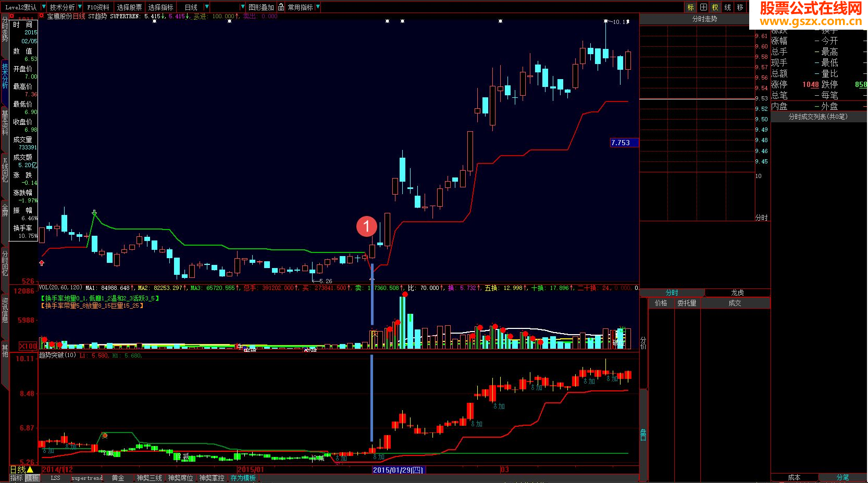Open the empty toolbar box's dropdown arrow
The width and height of the screenshot is (868, 483).
pyautogui.click(x=243, y=7)
